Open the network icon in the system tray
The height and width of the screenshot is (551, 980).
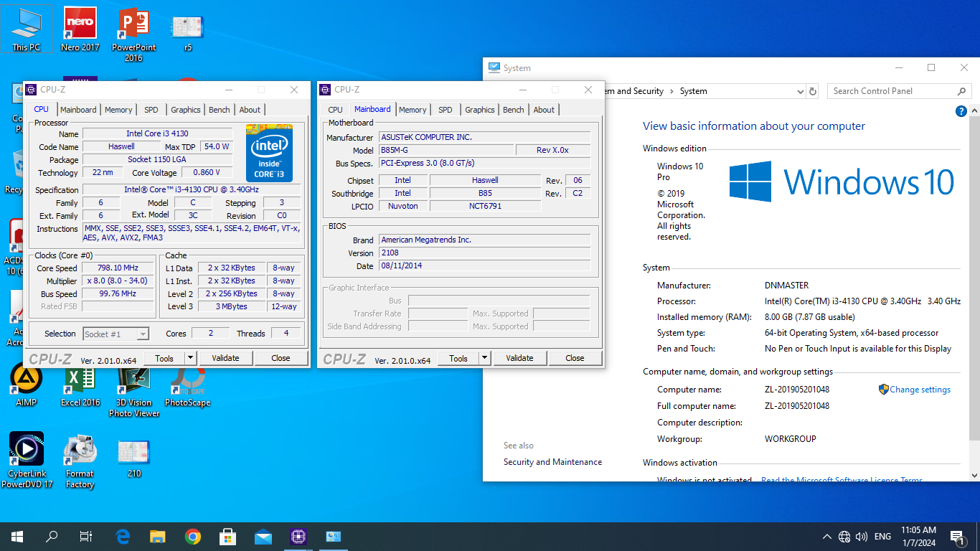(x=844, y=537)
